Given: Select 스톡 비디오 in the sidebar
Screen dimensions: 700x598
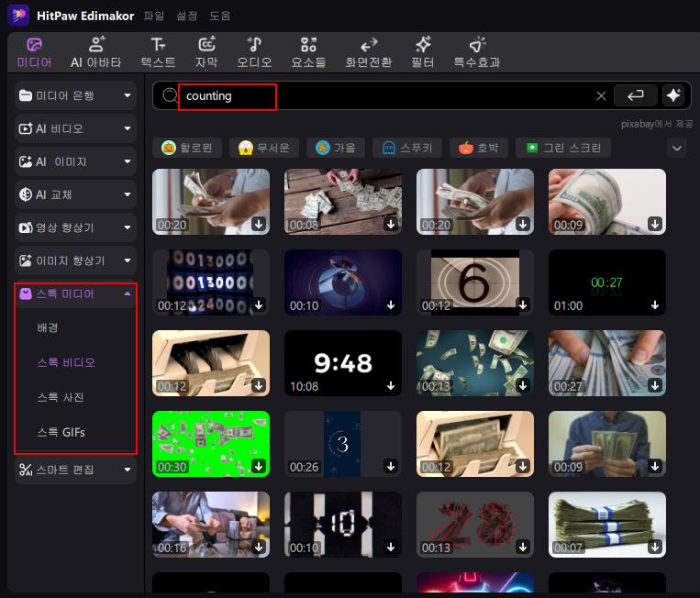Looking at the screenshot, I should (66, 362).
